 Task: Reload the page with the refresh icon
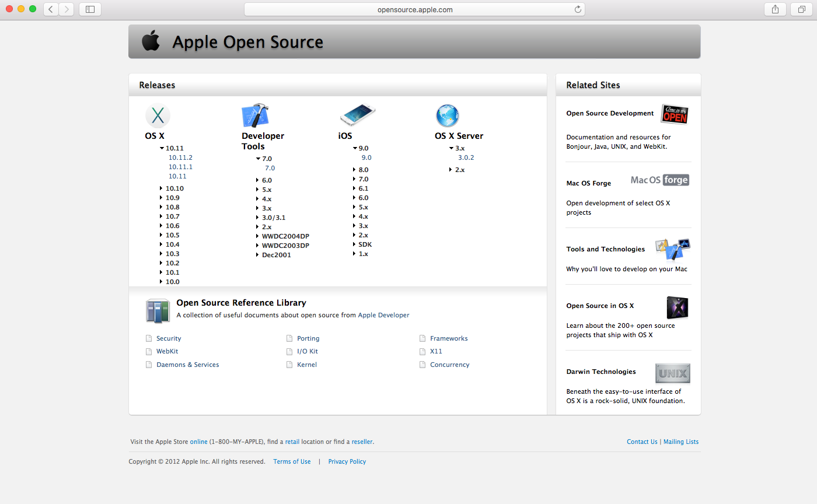click(x=578, y=9)
